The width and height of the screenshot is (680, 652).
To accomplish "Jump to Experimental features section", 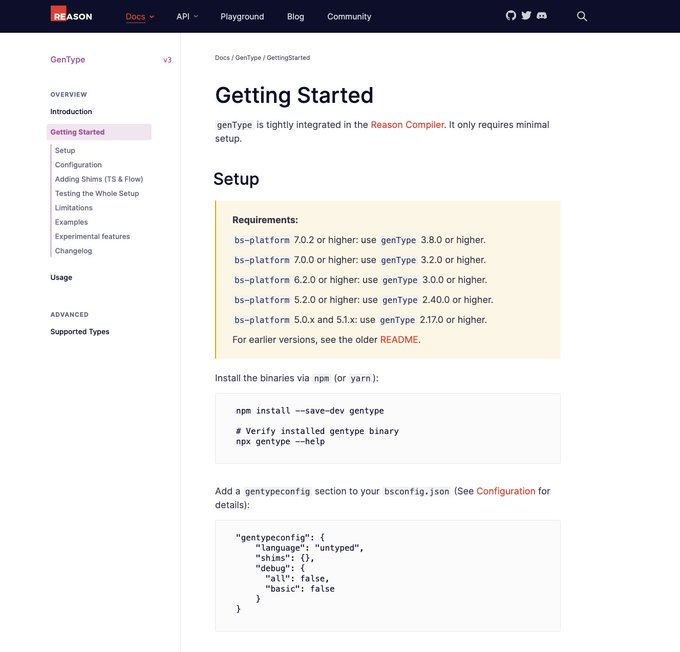I will [92, 236].
